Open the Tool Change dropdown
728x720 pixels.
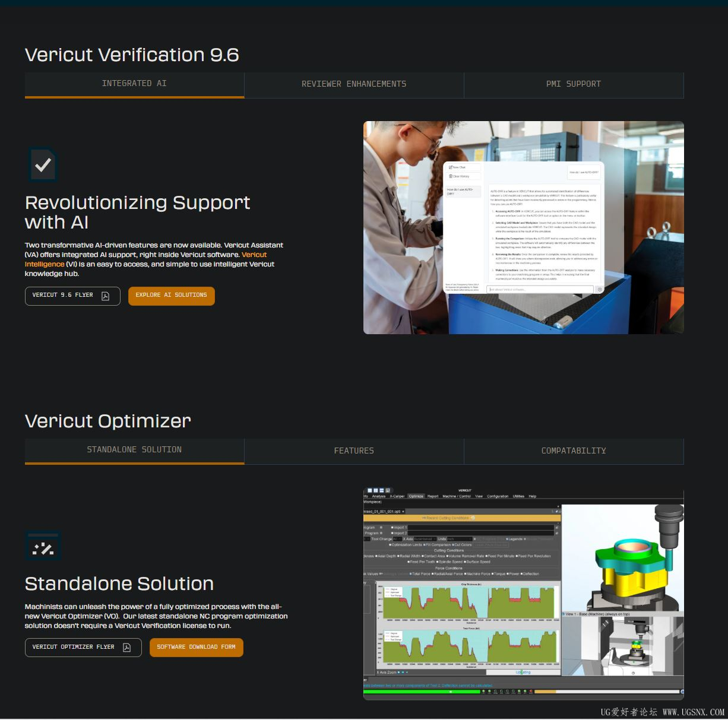click(397, 539)
